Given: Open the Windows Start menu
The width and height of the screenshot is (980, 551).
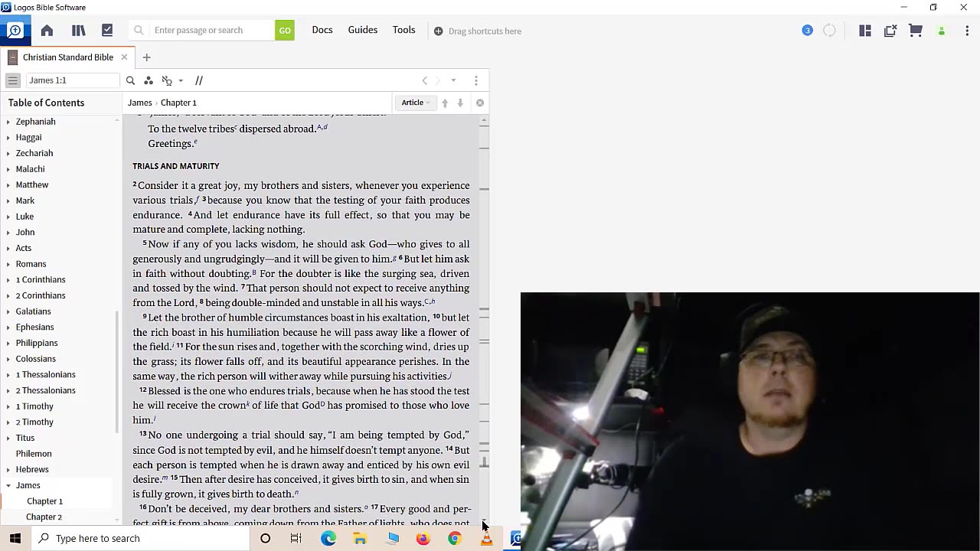Looking at the screenshot, I should pos(15,539).
